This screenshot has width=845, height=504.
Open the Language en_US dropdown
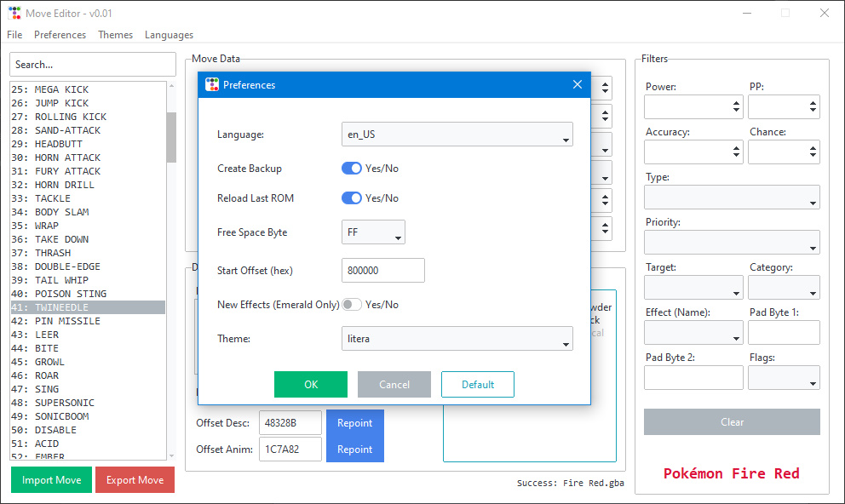pyautogui.click(x=457, y=135)
